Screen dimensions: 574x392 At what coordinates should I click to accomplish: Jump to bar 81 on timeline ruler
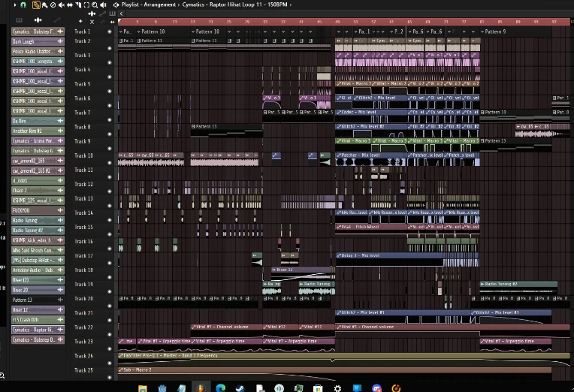click(x=482, y=22)
